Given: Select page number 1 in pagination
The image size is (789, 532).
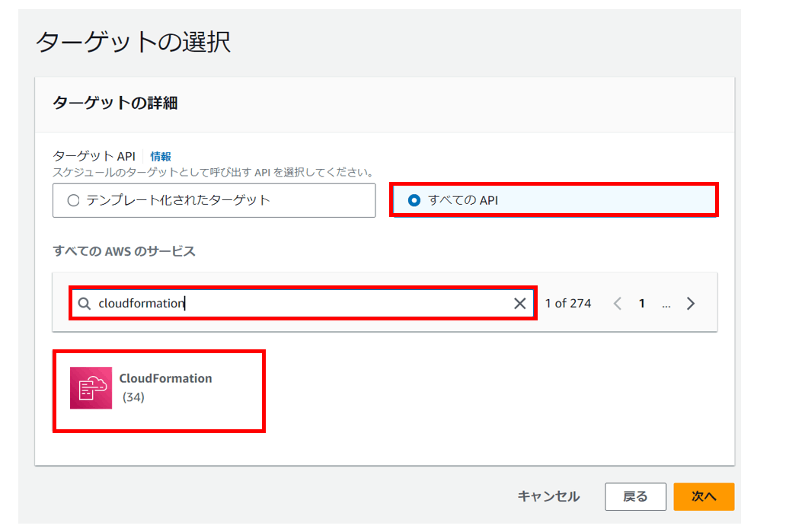Looking at the screenshot, I should [641, 303].
